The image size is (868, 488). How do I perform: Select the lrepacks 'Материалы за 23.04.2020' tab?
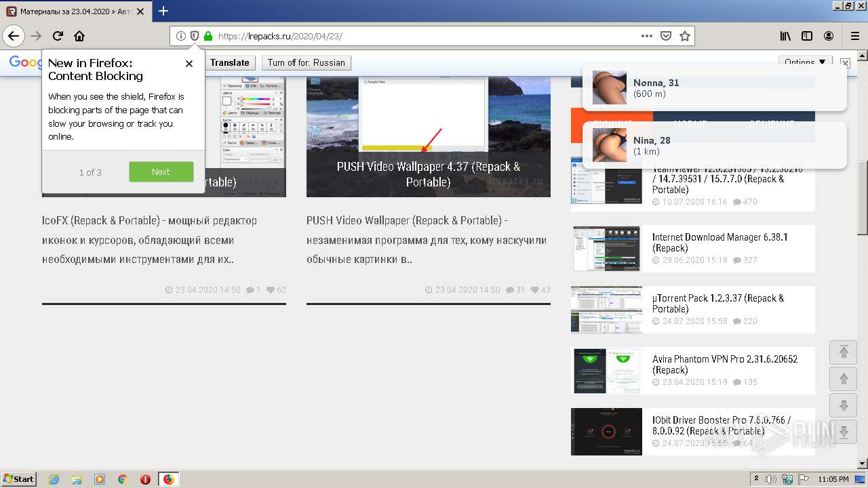click(x=77, y=12)
